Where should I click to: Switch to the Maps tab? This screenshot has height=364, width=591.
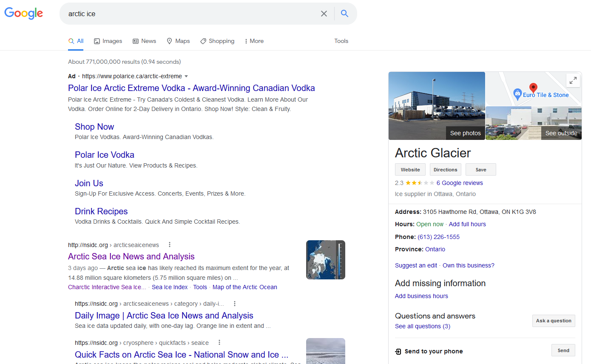[178, 41]
